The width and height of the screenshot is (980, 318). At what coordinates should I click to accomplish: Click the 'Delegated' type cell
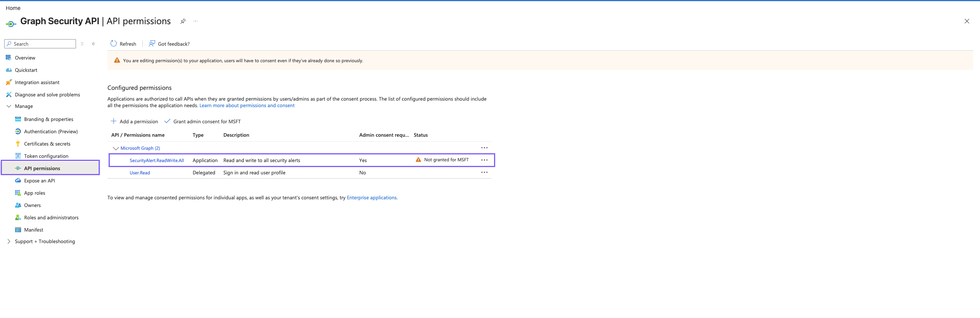(204, 173)
